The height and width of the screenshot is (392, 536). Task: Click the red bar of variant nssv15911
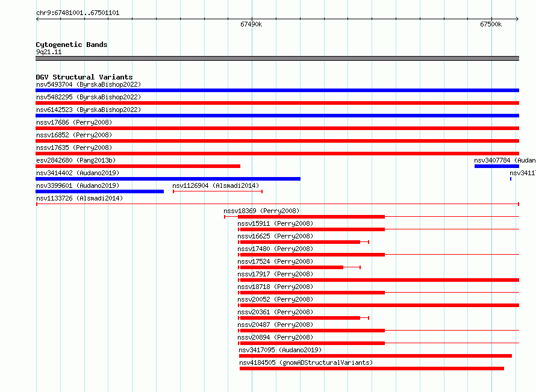point(311,229)
